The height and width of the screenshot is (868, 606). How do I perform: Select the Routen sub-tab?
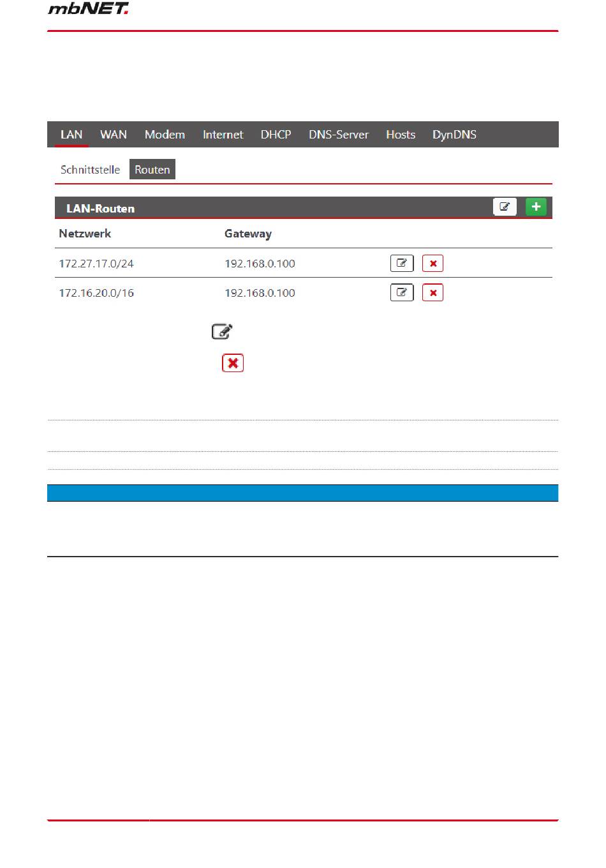coord(152,170)
